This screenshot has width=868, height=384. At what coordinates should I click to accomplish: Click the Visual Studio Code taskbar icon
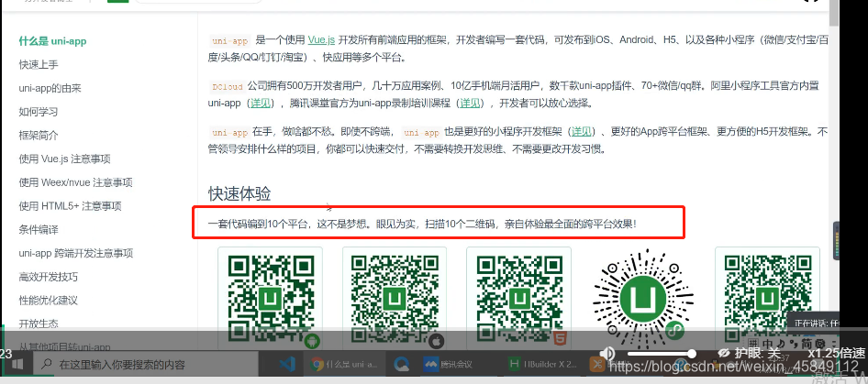pyautogui.click(x=286, y=364)
